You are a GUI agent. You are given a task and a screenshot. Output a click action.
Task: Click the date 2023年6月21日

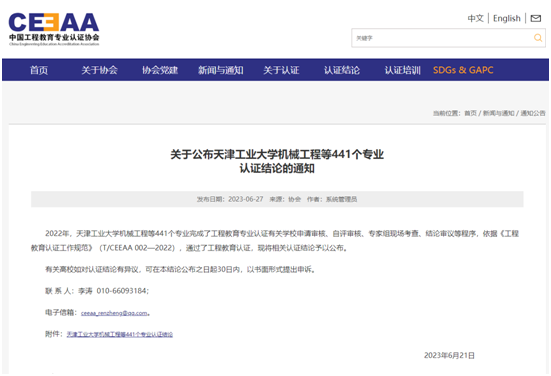point(449,355)
